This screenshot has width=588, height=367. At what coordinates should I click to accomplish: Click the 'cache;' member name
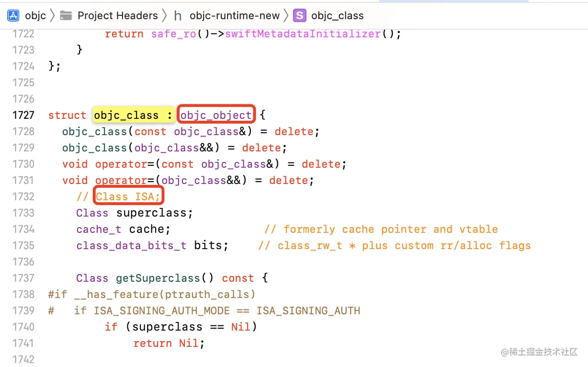click(x=150, y=229)
